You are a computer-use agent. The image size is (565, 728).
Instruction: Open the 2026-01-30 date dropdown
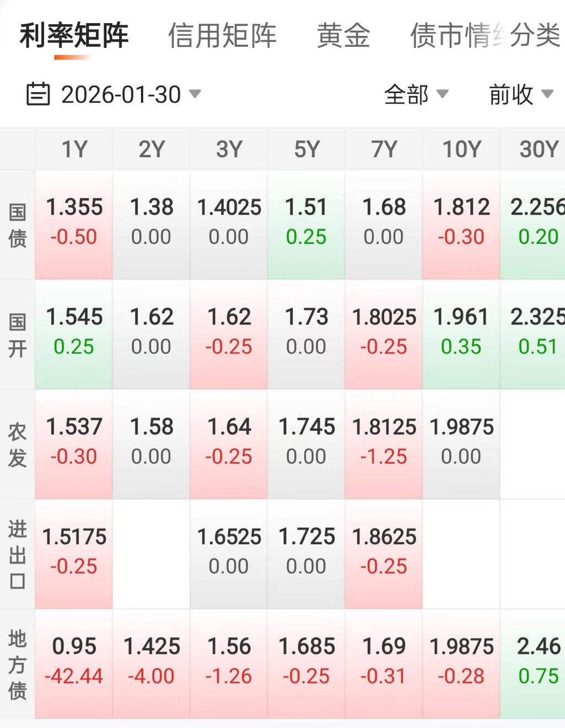[130, 95]
